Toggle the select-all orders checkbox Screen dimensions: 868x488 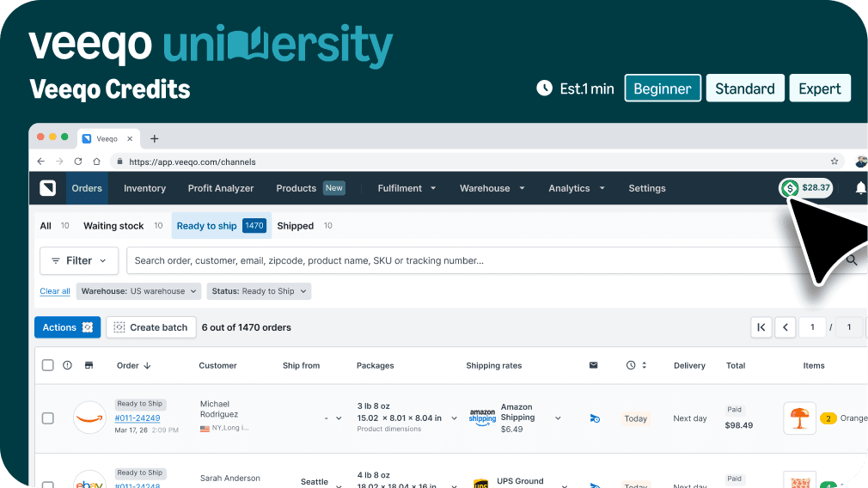coord(48,365)
